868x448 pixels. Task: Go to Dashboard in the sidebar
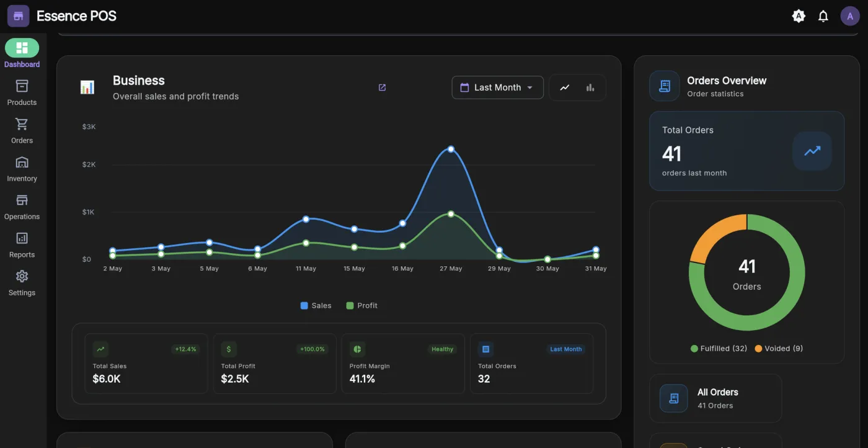tap(22, 54)
